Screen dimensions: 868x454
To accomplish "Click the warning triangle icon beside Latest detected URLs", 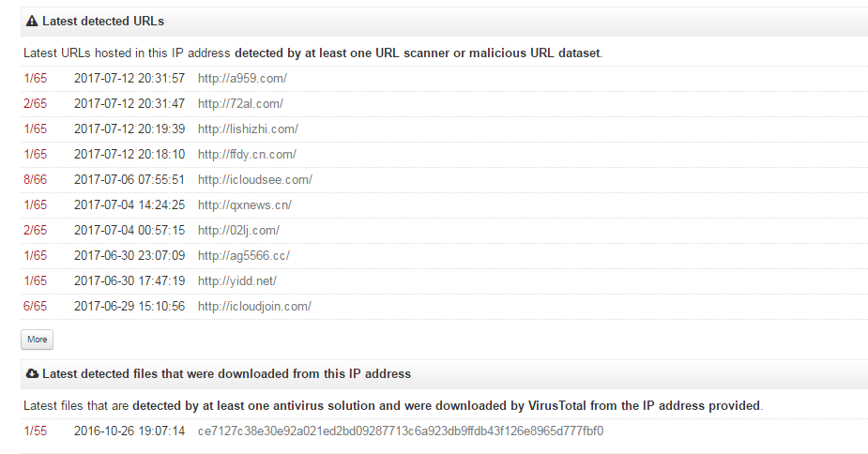I will (x=32, y=21).
